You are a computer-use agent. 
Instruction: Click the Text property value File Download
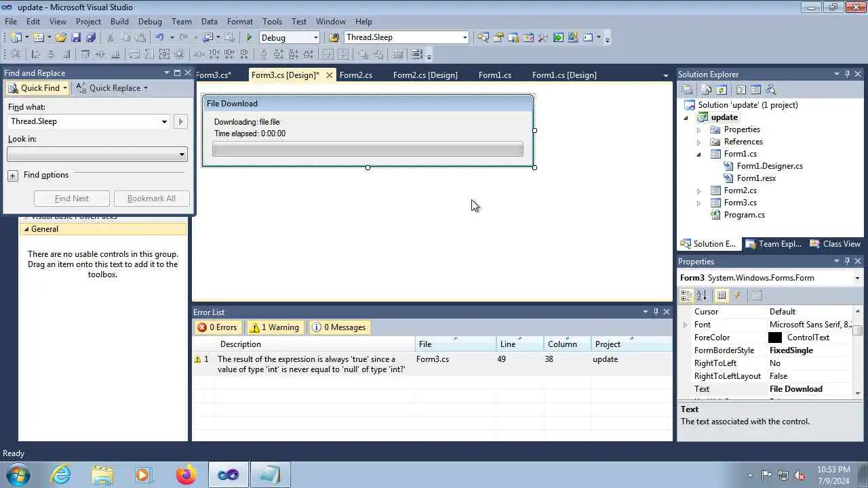tap(796, 389)
